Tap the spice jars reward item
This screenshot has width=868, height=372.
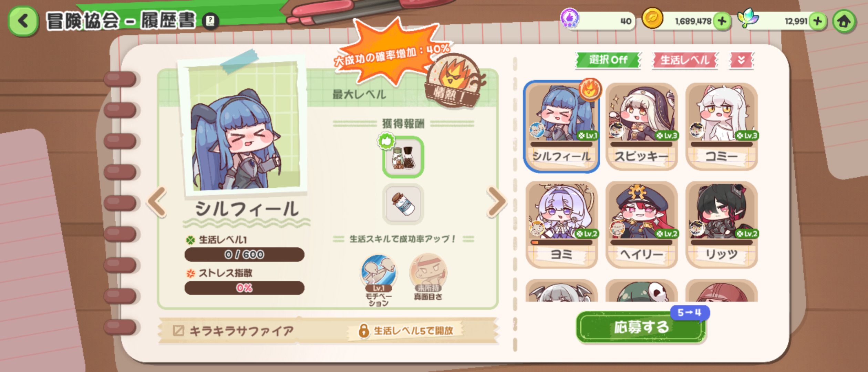[403, 157]
